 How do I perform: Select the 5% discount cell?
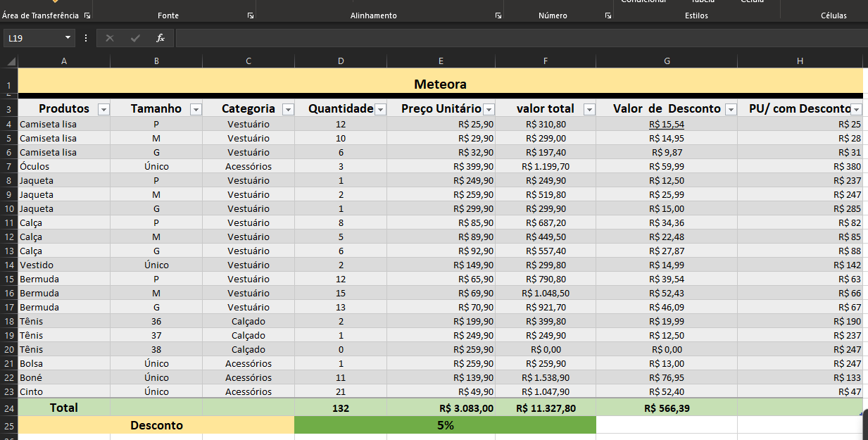tap(445, 425)
